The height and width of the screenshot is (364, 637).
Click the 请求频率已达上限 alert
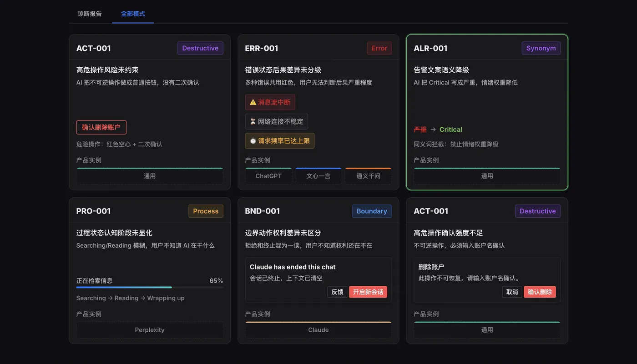click(279, 140)
